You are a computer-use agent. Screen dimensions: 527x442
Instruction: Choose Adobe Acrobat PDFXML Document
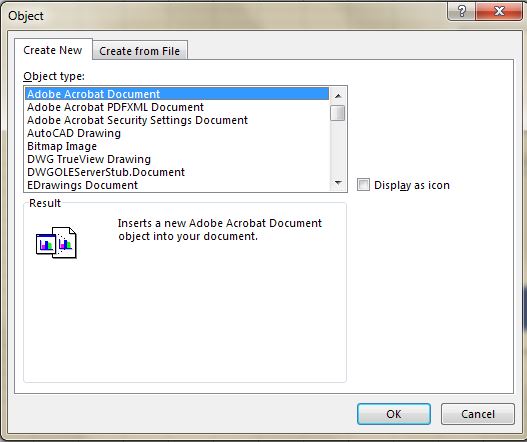pyautogui.click(x=177, y=107)
